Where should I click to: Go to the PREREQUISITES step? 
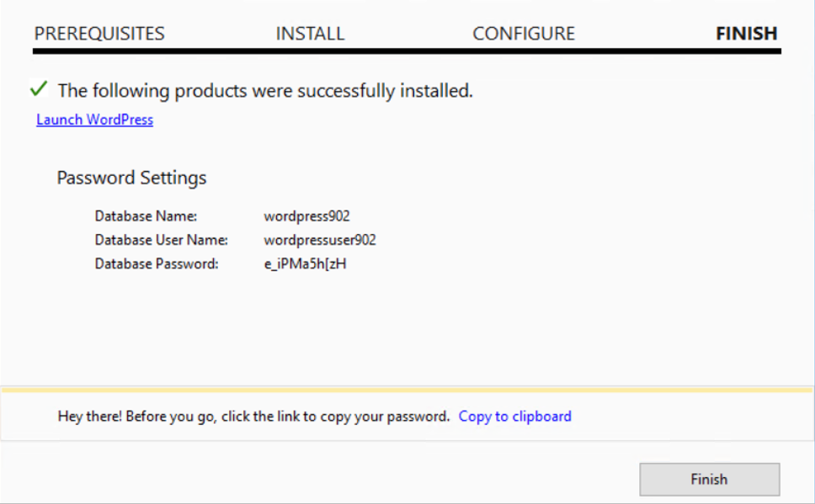click(x=99, y=34)
